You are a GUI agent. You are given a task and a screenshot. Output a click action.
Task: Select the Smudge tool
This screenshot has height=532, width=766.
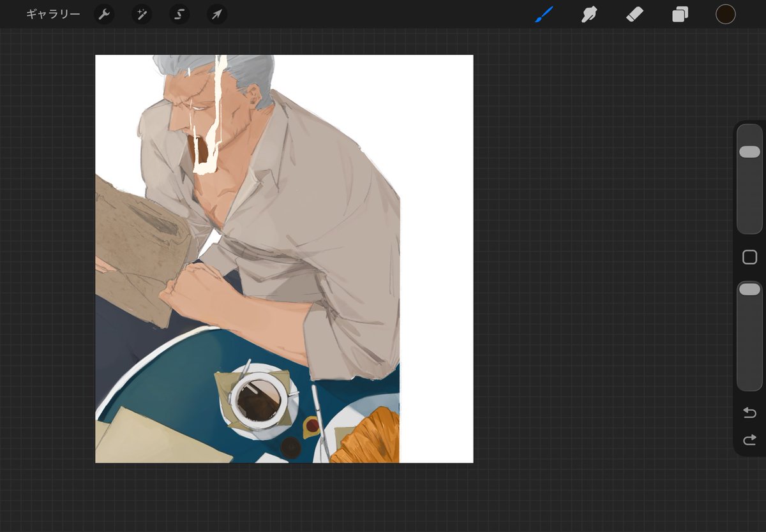click(x=589, y=14)
